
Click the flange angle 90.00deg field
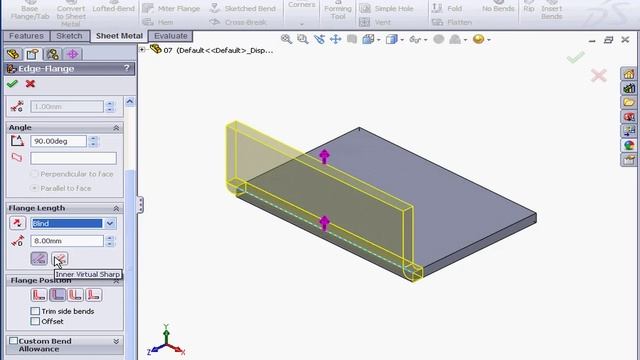coord(58,141)
